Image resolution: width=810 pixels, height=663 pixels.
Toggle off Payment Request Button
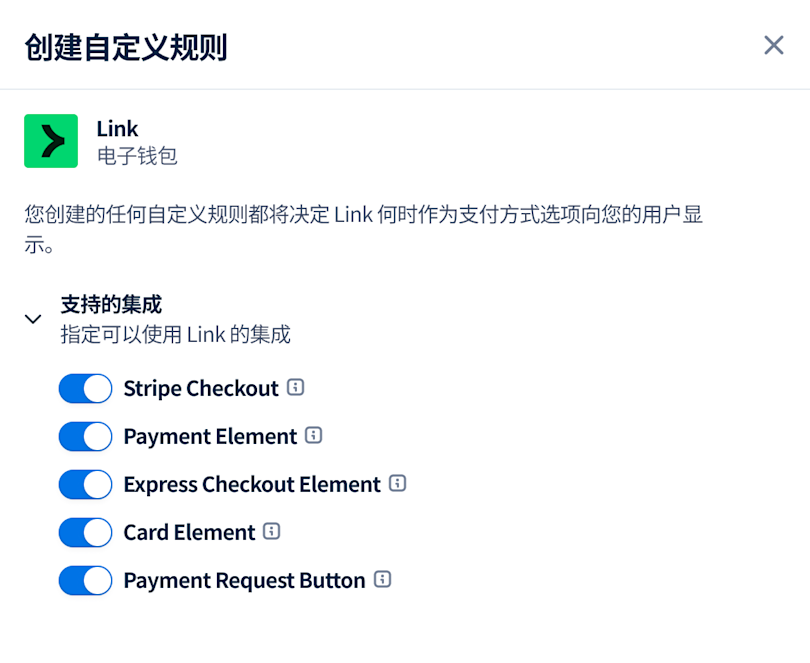85,580
